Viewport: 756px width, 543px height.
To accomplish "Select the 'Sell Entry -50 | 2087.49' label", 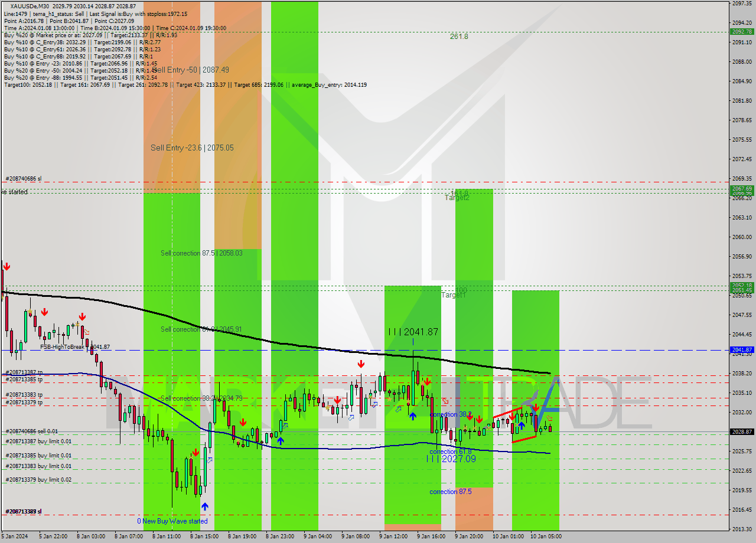I will point(190,70).
